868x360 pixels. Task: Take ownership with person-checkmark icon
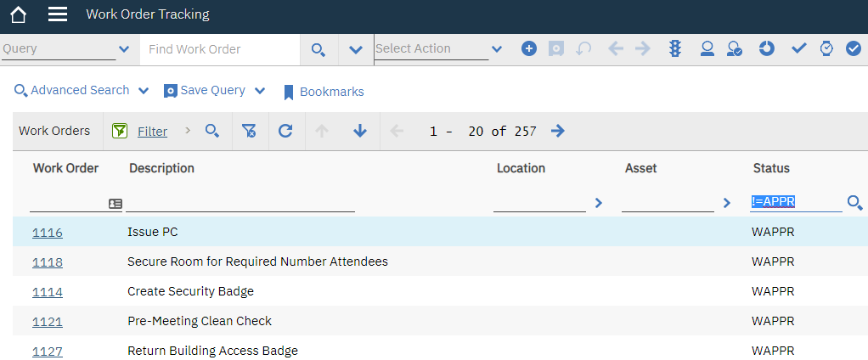click(x=735, y=48)
